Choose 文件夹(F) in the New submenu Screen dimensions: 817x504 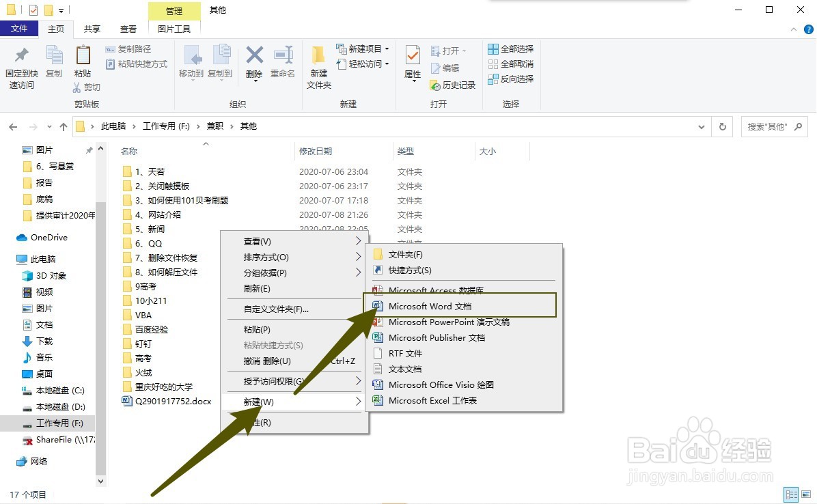point(464,255)
